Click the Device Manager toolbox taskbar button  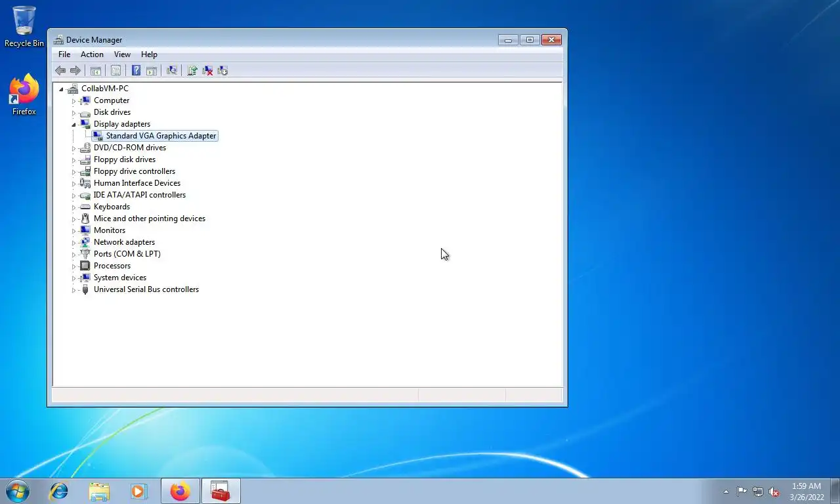click(x=221, y=491)
